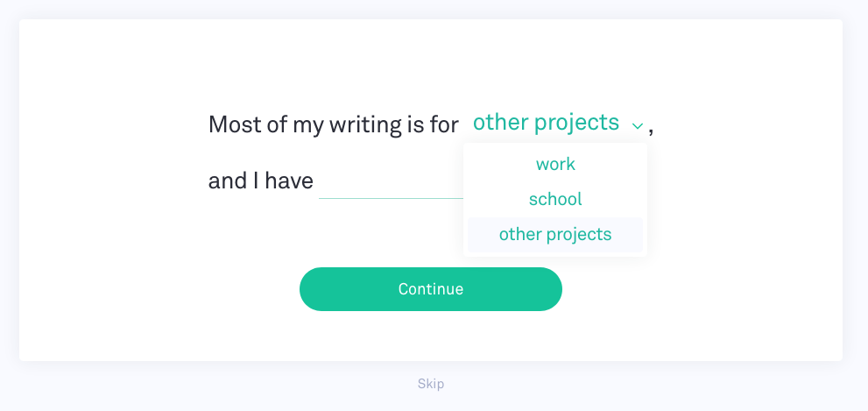Set writing purpose to school
The height and width of the screenshot is (411, 868).
point(555,200)
